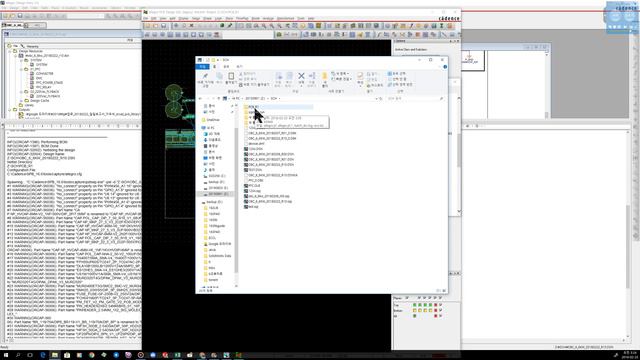This screenshot has width=640, height=360.
Task: Click the taskbar clock
Action: click(x=630, y=355)
